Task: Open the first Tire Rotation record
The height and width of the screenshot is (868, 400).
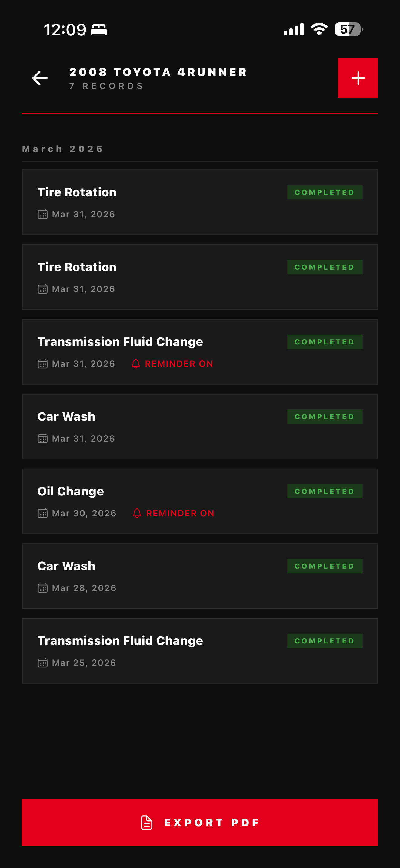Action: click(200, 202)
